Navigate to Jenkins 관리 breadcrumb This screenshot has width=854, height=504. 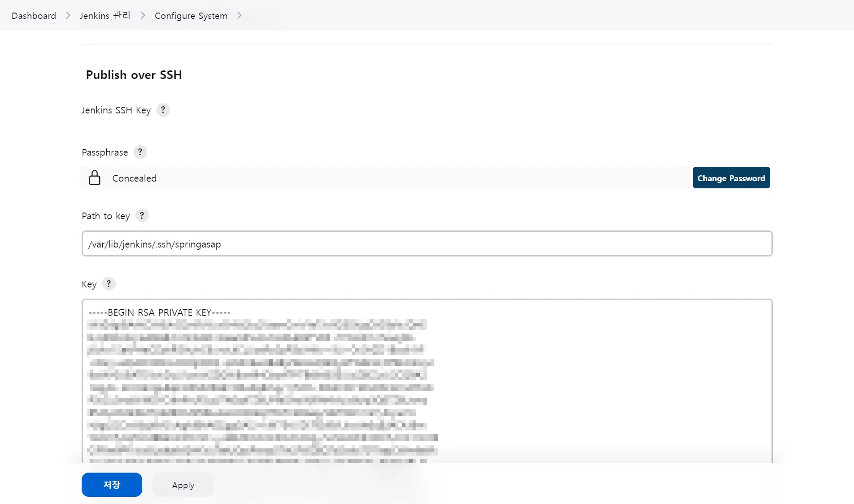[x=105, y=16]
